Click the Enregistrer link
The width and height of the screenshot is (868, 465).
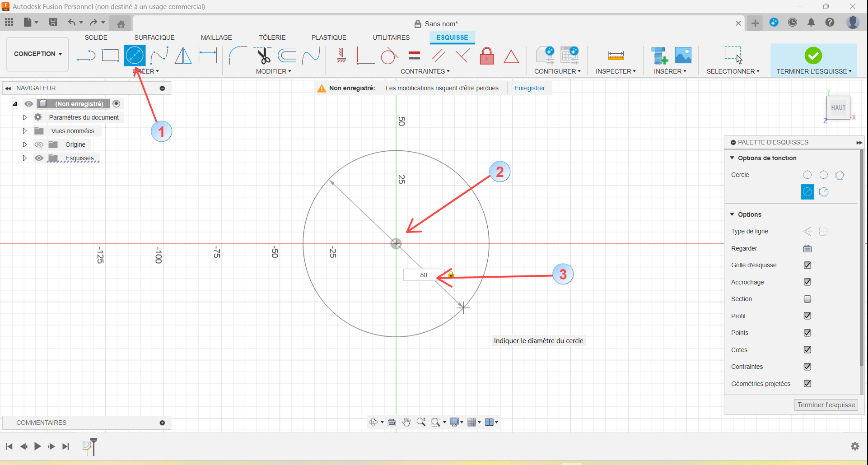(x=530, y=88)
